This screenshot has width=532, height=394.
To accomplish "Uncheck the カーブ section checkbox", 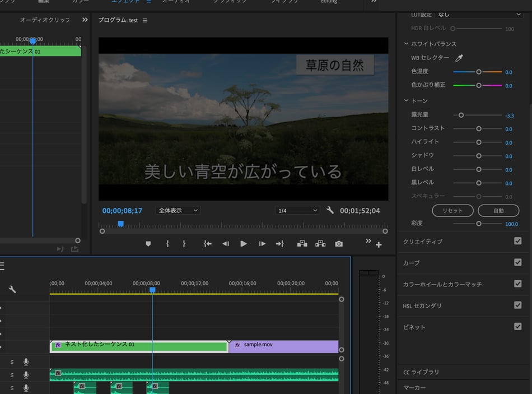I will pyautogui.click(x=517, y=262).
